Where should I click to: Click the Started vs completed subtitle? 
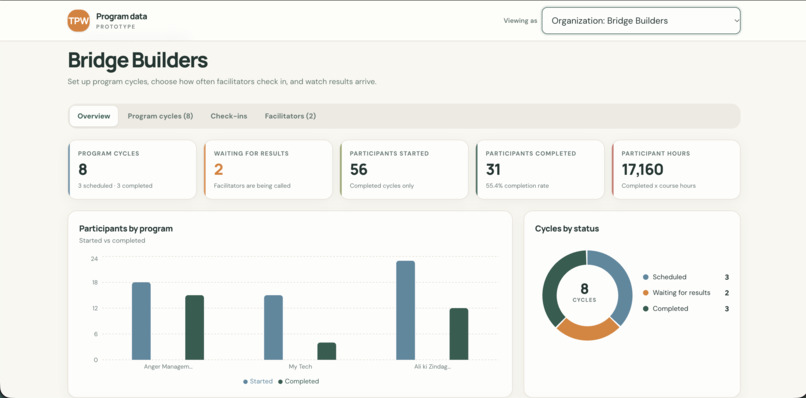tap(112, 241)
